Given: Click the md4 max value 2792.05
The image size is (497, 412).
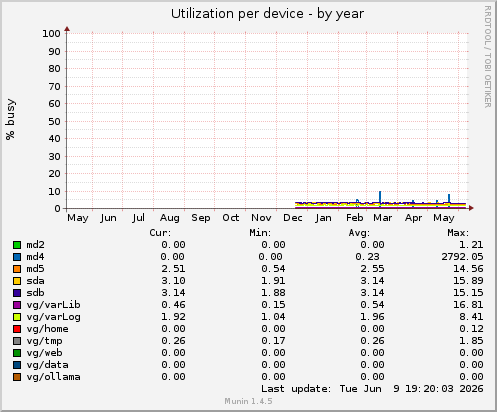Looking at the screenshot, I should click(x=462, y=257).
